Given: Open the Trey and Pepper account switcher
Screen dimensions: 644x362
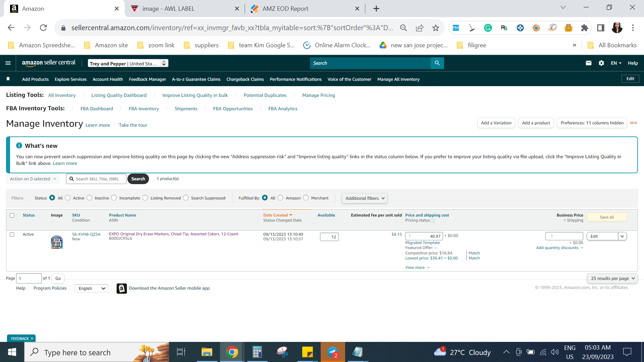Looking at the screenshot, I should tap(128, 63).
